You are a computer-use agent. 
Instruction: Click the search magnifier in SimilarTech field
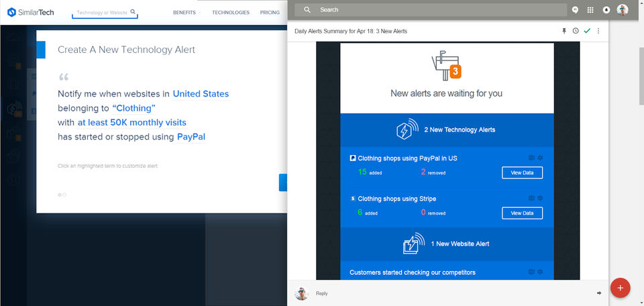coord(133,12)
